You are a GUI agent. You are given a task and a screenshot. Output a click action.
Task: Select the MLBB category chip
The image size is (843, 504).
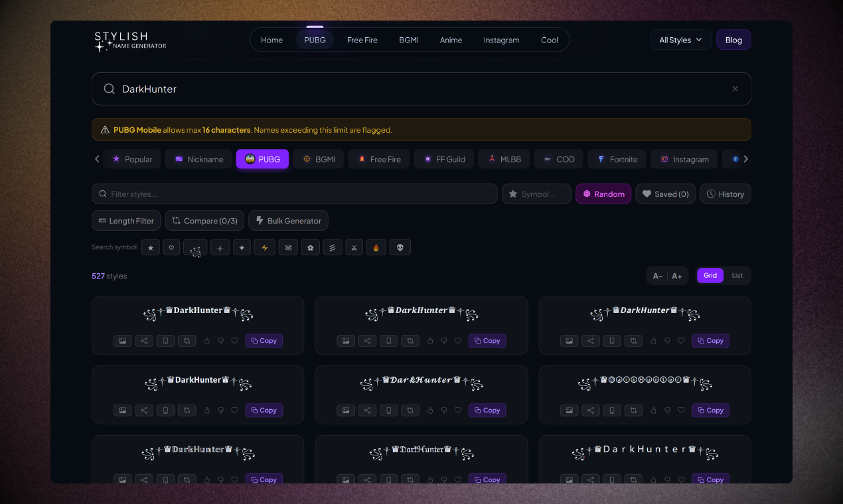504,159
